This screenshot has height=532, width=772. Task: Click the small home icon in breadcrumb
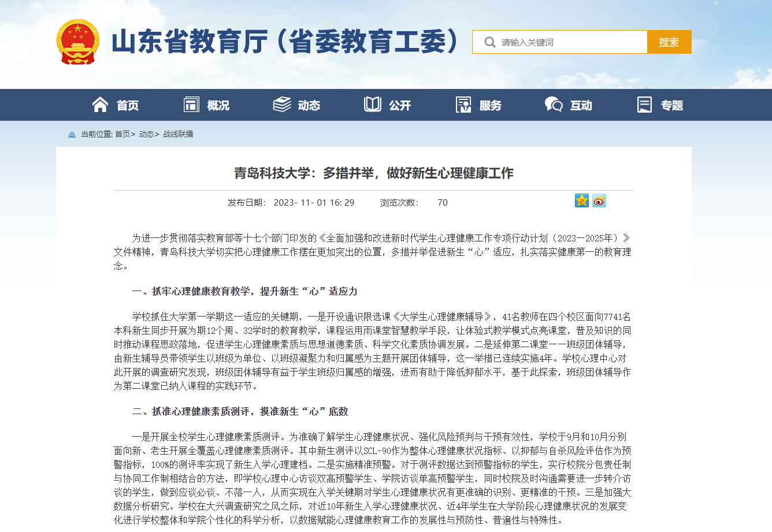(72, 135)
